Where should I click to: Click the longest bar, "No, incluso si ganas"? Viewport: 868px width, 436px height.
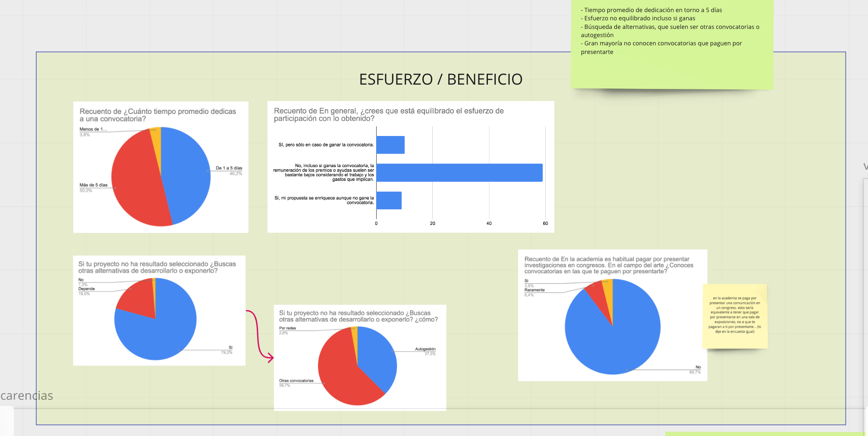point(459,173)
